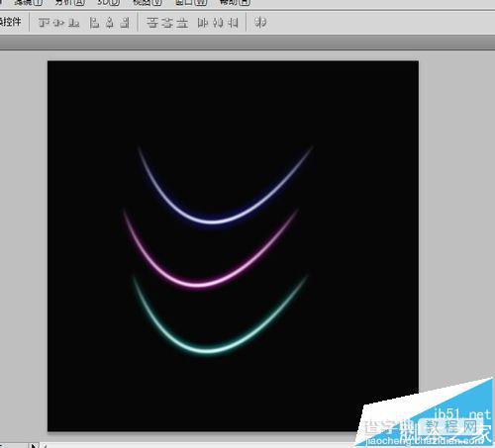The image size is (495, 448).
Task: Open the 3D(D) menu
Action: click(108, 2)
